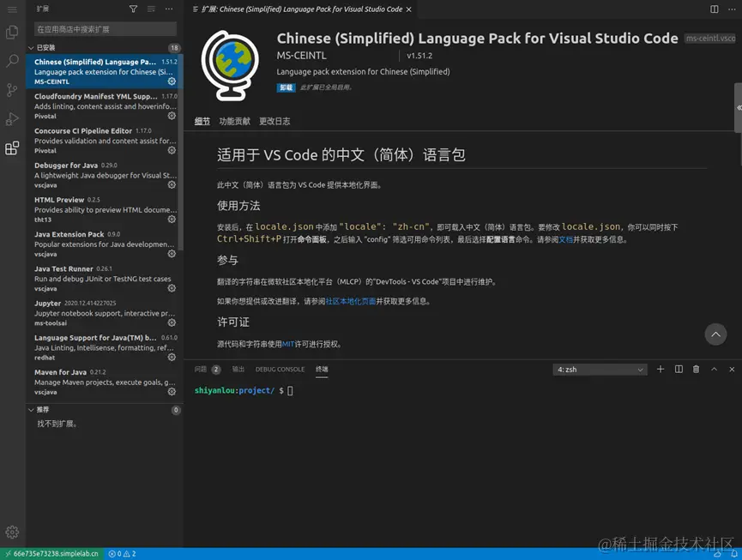The width and height of the screenshot is (742, 560).
Task: Click the globe extension icon image
Action: (231, 65)
